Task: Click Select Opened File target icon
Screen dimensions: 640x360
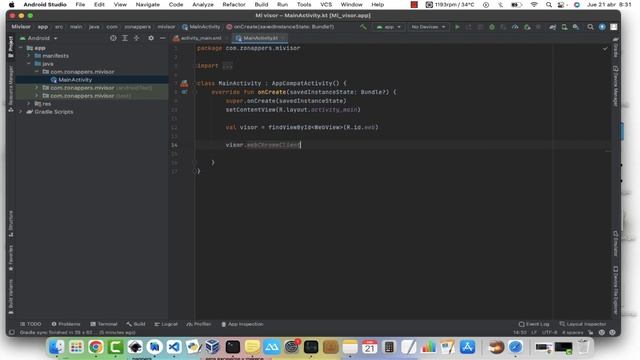Action: coord(113,38)
